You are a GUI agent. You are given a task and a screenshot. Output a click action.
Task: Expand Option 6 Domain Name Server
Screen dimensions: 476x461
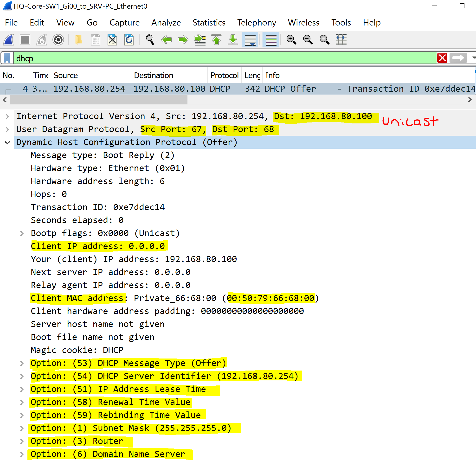(x=22, y=454)
